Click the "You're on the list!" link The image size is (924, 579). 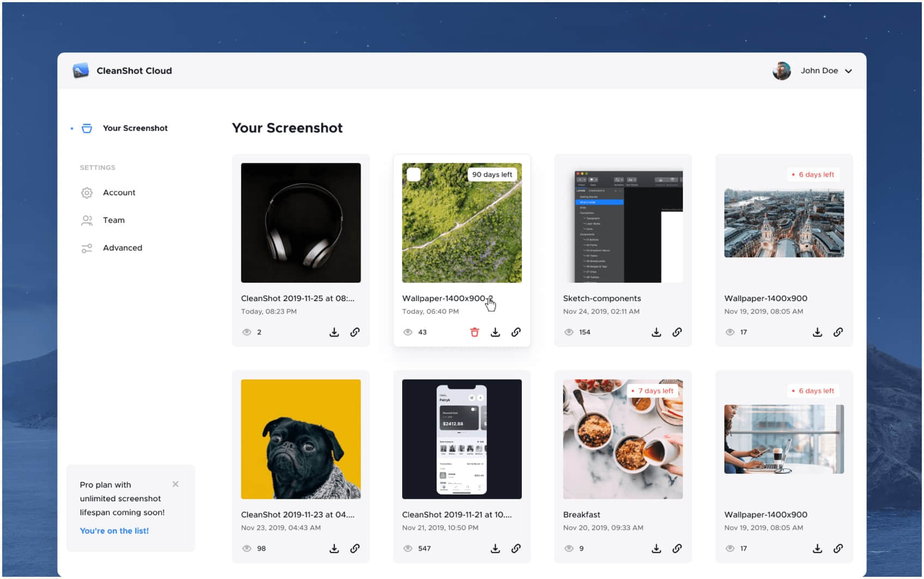click(114, 530)
